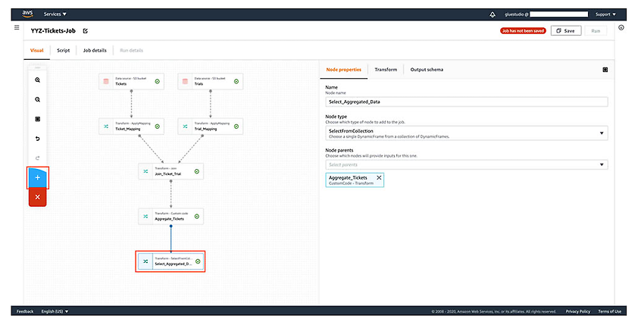This screenshot has width=644, height=322.
Task: Remove Aggregate_Tickets parent with X
Action: point(379,178)
